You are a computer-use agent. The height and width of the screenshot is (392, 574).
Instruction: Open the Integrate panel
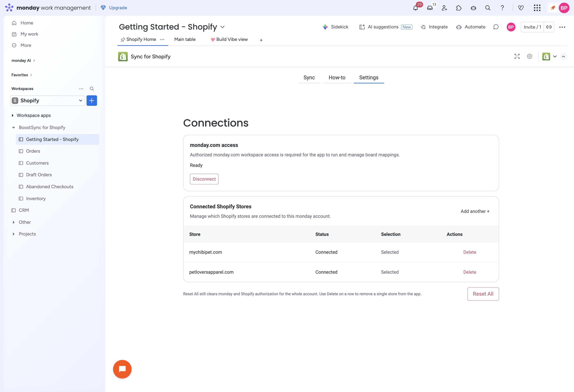(434, 27)
